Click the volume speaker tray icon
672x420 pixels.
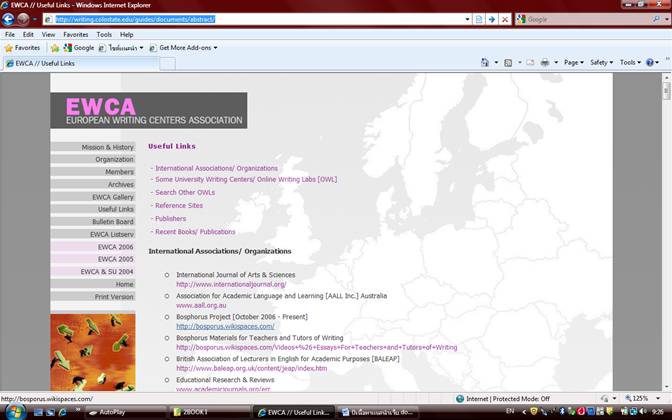click(643, 411)
